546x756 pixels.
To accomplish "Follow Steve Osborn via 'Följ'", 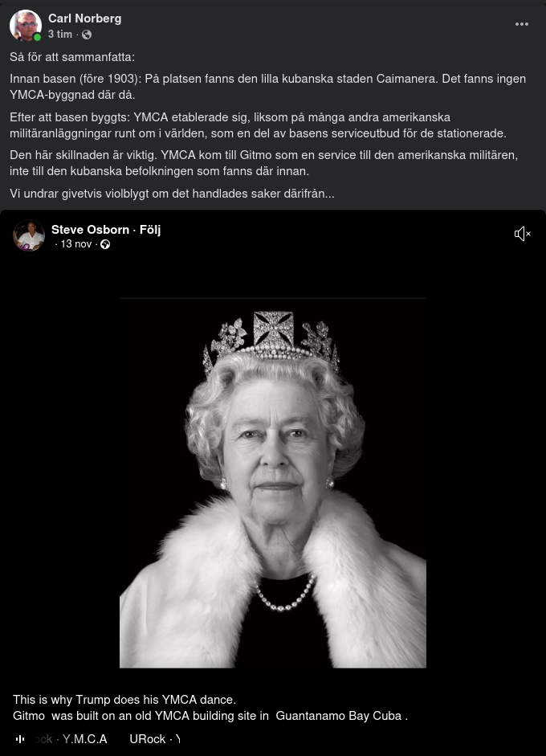I will coord(150,230).
